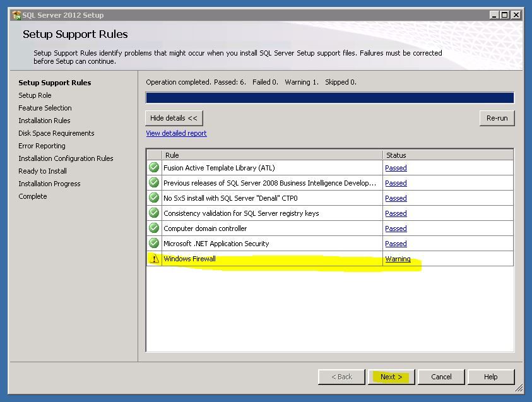This screenshot has height=402, width=532.
Task: Open Passed status for Computer domain controller
Action: [396, 228]
